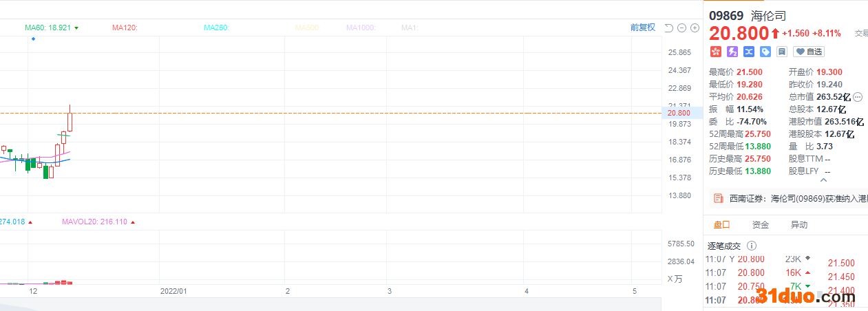
Task: Expand more details beside 总市值
Action: tap(858, 97)
